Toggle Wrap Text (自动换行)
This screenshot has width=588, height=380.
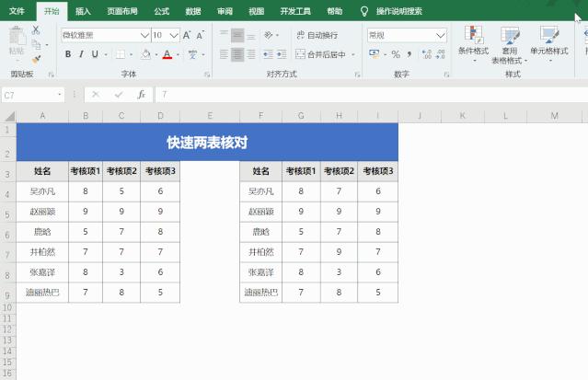[317, 35]
